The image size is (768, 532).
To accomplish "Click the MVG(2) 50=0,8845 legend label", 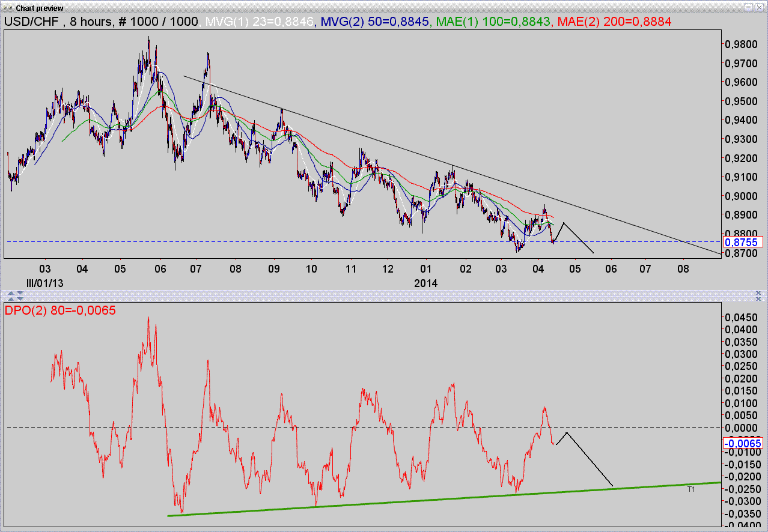I will tap(375, 22).
